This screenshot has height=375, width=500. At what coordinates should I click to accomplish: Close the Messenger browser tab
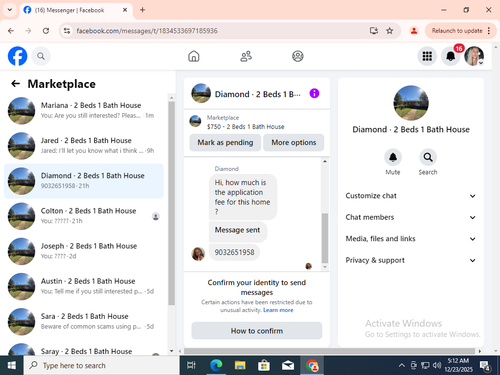point(125,10)
